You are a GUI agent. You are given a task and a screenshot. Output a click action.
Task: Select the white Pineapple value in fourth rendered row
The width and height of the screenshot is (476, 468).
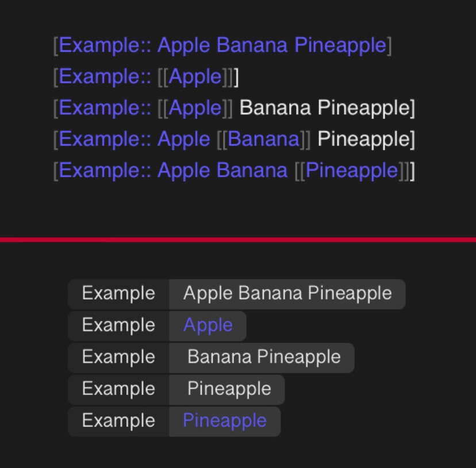[x=229, y=389]
